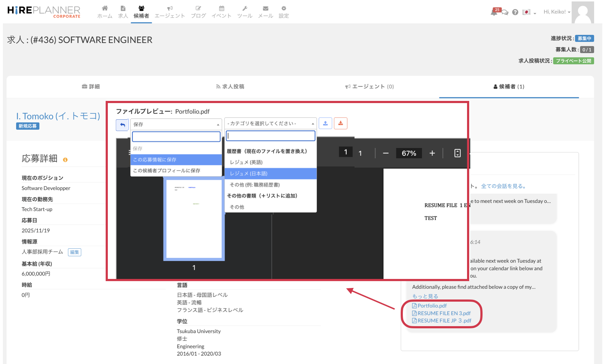
Task: Switch to the エージェント (0) tab
Action: 369,86
